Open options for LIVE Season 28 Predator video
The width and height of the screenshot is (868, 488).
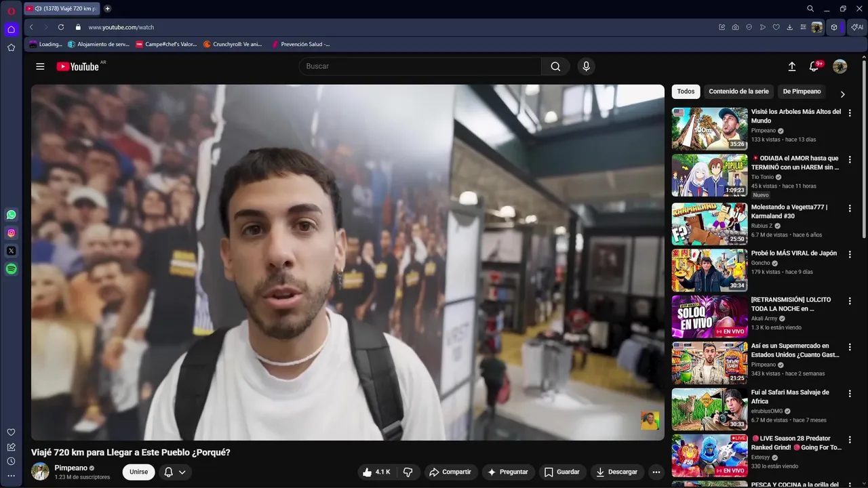[x=850, y=439]
